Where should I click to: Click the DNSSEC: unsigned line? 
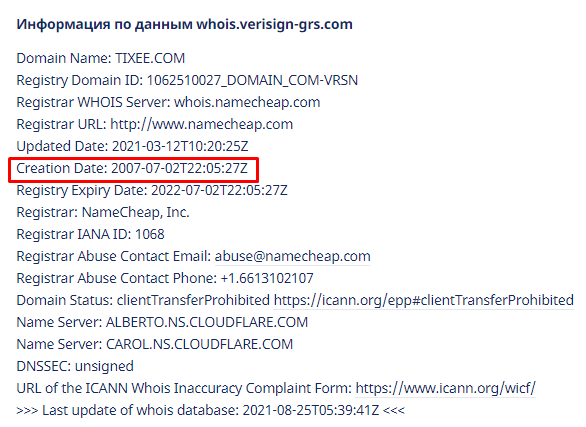coord(75,366)
